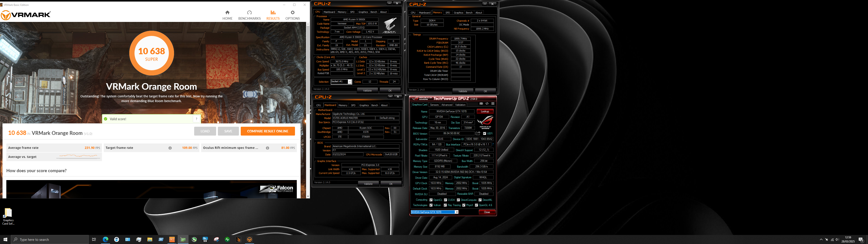Viewport: 868px width, 244px height.
Task: Click Compare Result Online button
Action: (268, 131)
